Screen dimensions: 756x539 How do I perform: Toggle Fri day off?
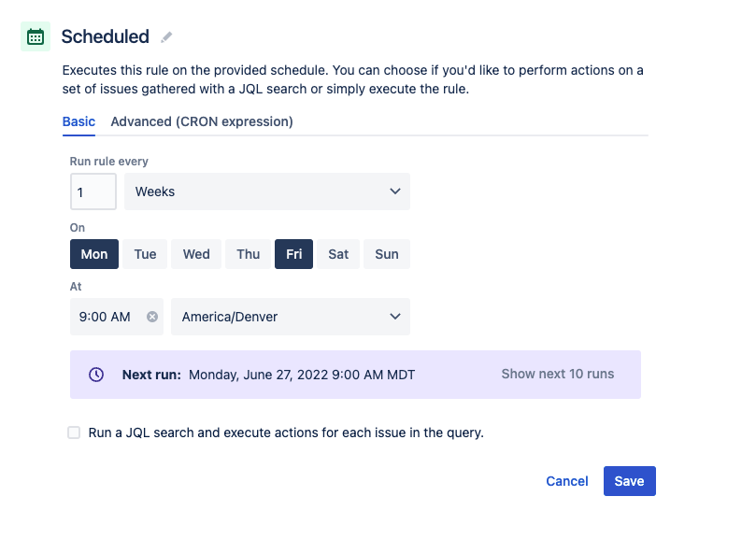(293, 254)
